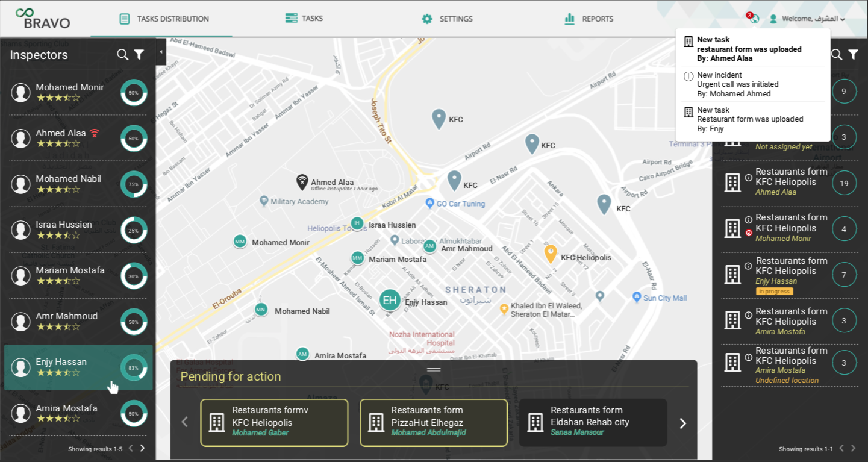
Task: Collapse the Inspectors side panel arrow
Action: (161, 52)
